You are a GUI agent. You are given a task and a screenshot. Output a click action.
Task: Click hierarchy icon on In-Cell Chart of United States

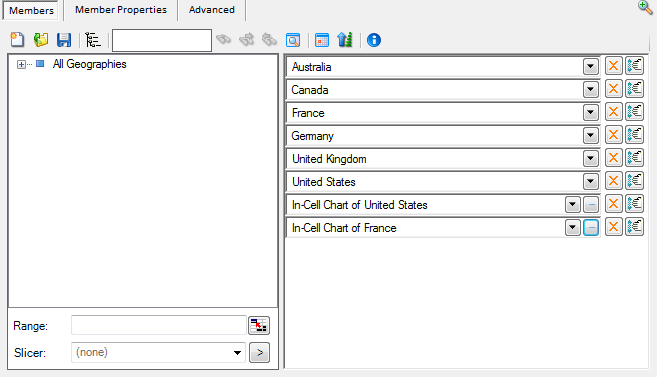(x=634, y=204)
